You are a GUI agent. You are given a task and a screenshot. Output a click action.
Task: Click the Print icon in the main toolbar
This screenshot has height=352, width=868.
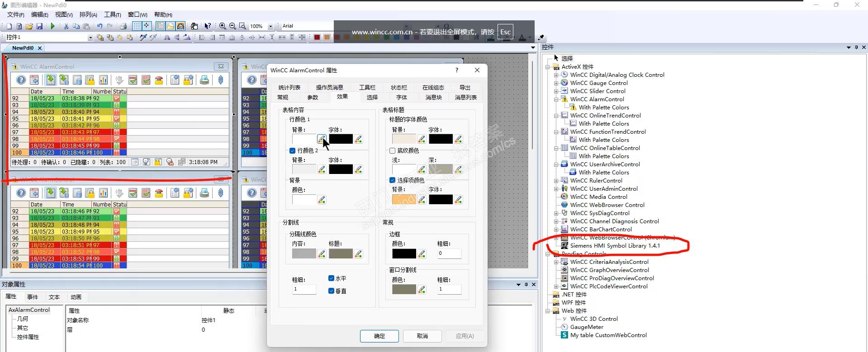pyautogui.click(x=123, y=26)
